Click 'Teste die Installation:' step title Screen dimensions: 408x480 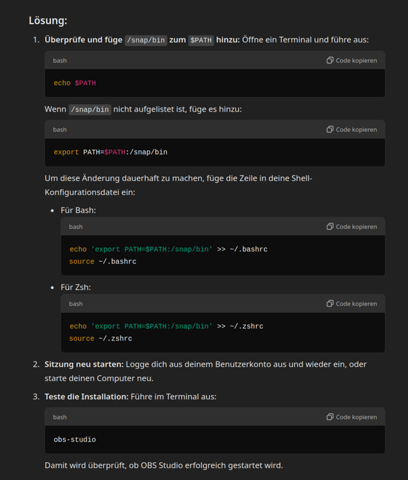coord(86,397)
